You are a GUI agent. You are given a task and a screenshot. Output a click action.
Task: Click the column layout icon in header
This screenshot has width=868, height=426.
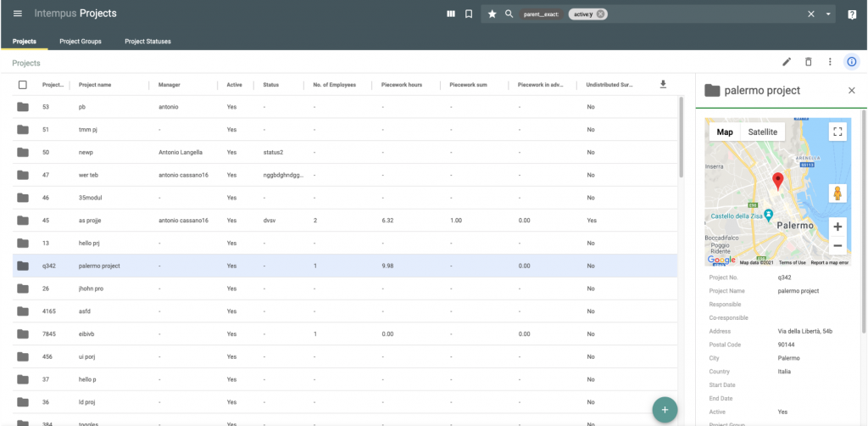coord(451,14)
